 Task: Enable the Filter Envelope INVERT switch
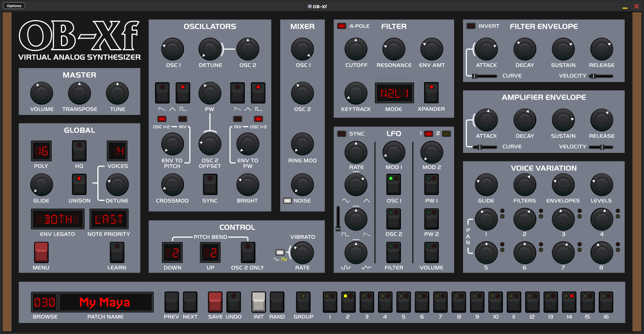tap(470, 26)
